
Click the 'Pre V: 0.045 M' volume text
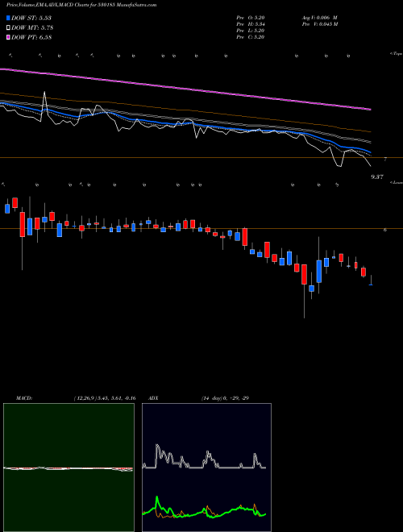tap(319, 24)
